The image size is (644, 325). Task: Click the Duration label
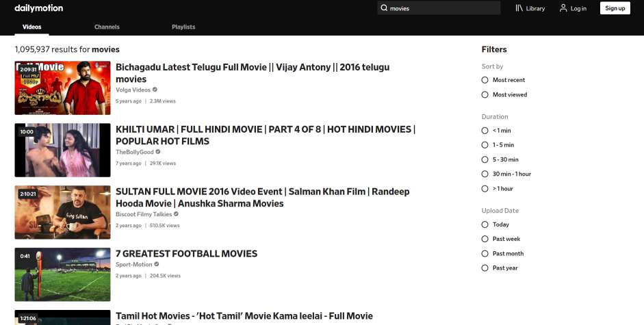[495, 117]
